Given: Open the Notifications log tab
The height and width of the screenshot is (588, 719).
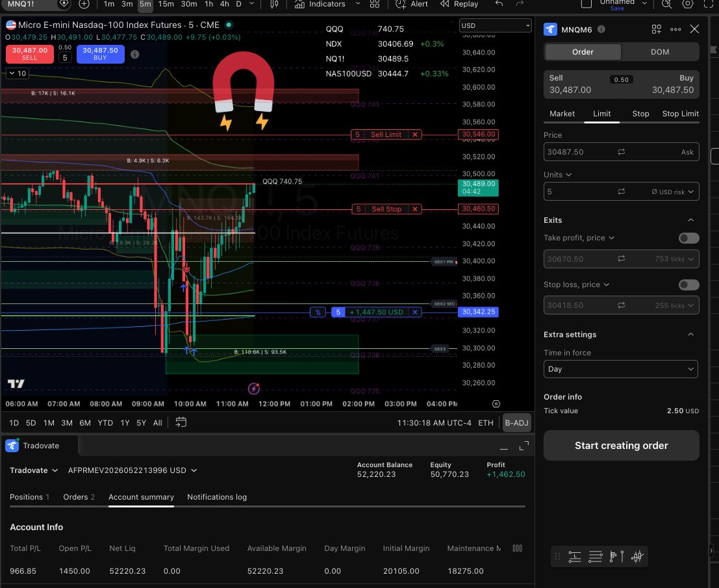Looking at the screenshot, I should coord(217,497).
